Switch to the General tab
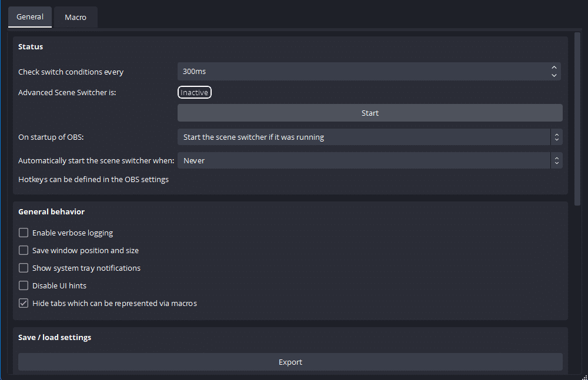 (x=30, y=17)
